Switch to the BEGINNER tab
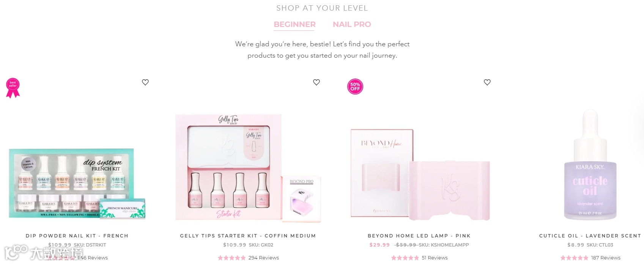The width and height of the screenshot is (644, 264). point(294,24)
